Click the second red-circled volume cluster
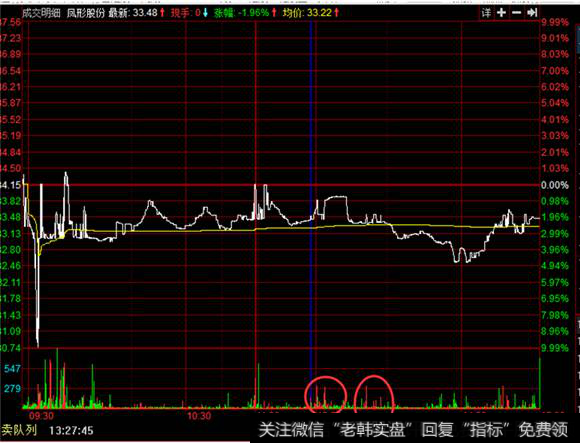The image size is (580, 443). 374,394
